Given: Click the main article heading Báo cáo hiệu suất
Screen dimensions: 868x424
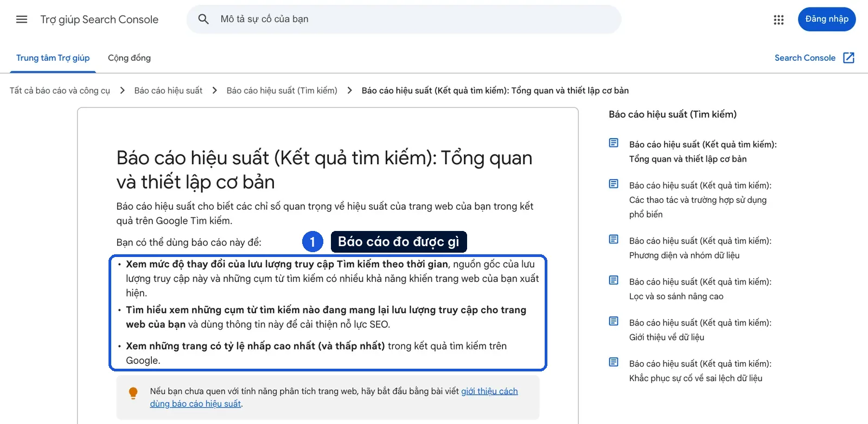Looking at the screenshot, I should (324, 170).
